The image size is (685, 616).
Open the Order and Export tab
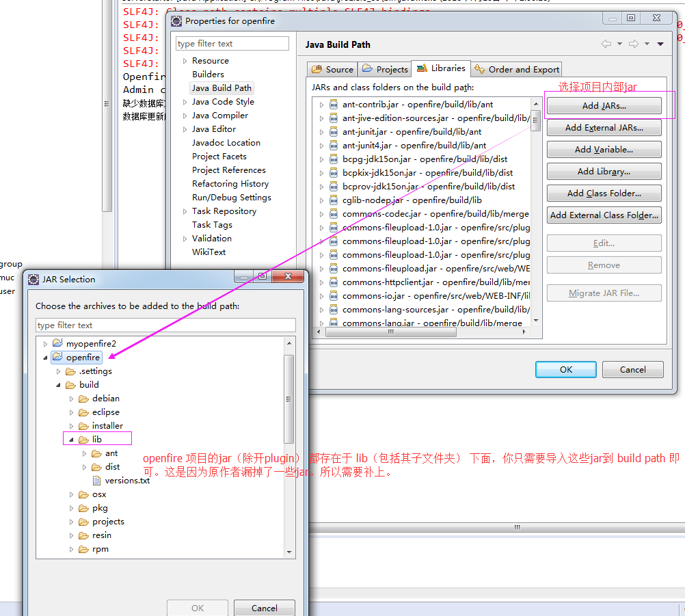pos(516,70)
